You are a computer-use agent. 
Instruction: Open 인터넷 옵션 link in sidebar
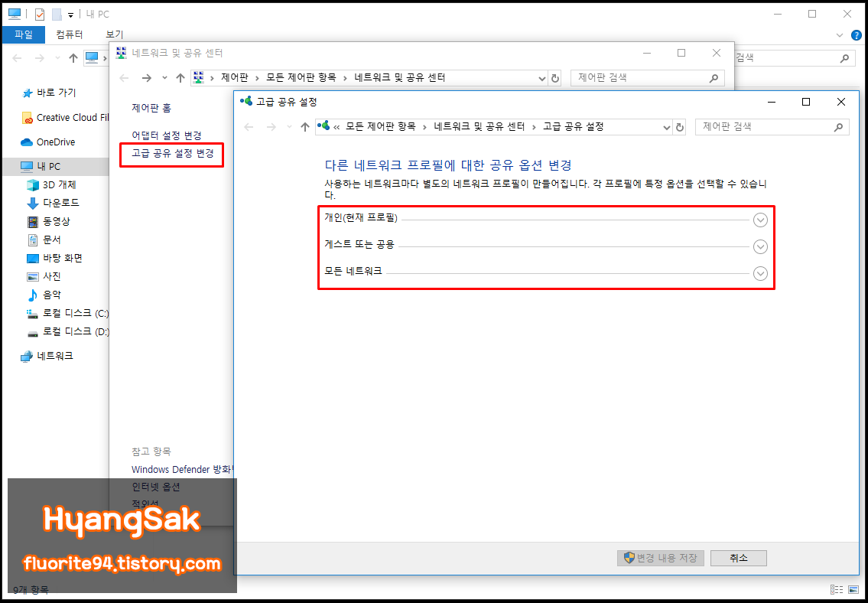(155, 487)
